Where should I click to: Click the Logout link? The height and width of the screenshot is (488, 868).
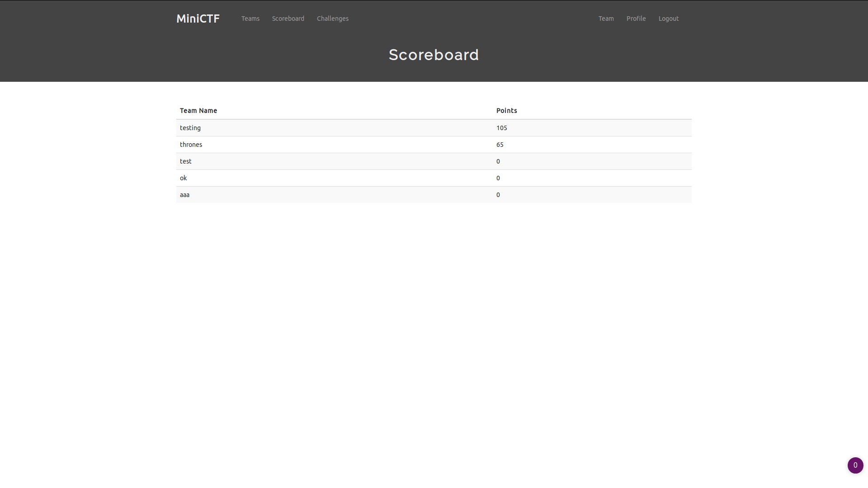(x=668, y=19)
